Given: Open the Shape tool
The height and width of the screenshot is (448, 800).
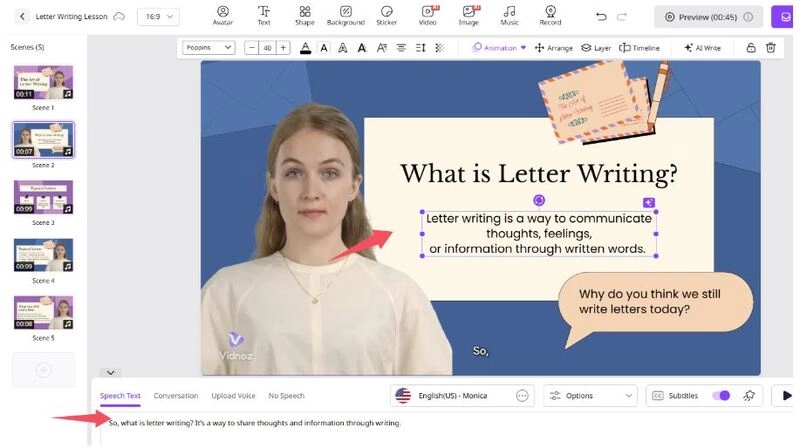Looking at the screenshot, I should pos(305,16).
